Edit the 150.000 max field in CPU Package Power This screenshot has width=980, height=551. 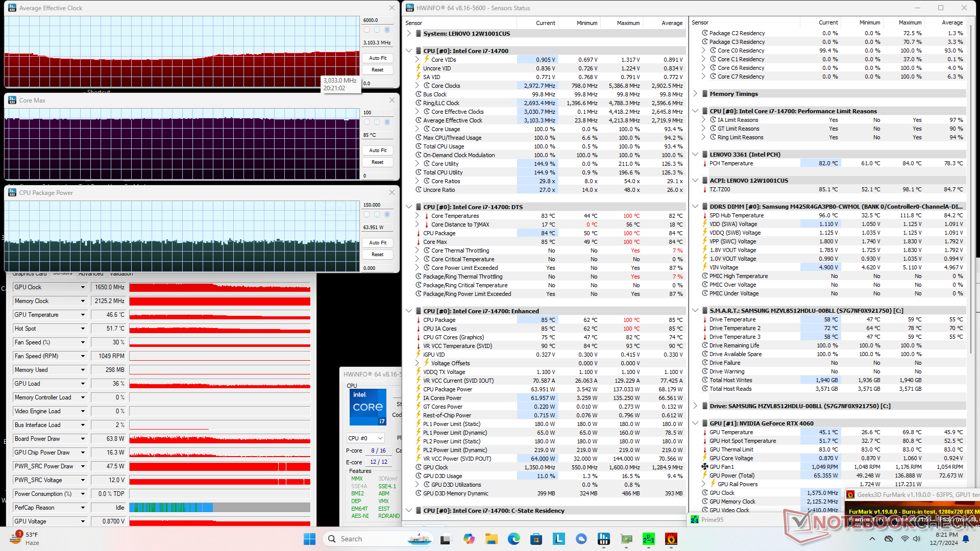[x=378, y=205]
